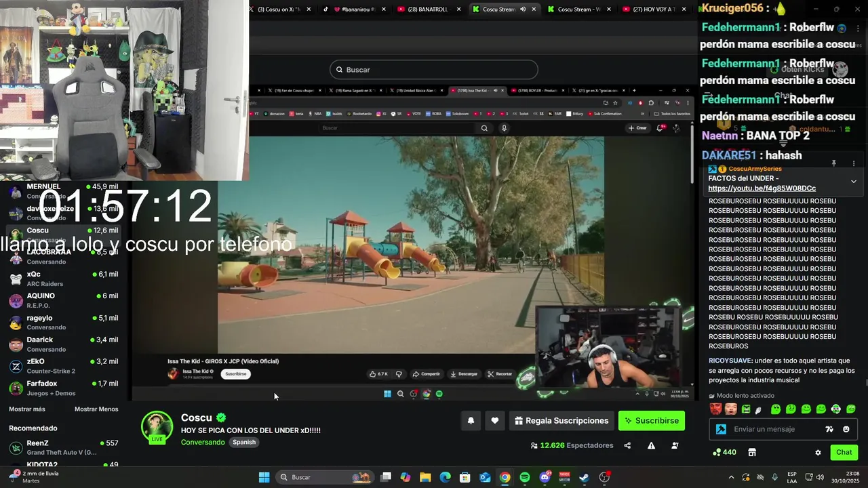Viewport: 868px width, 488px height.
Task: Click the pin icon on pinned message
Action: (x=834, y=163)
